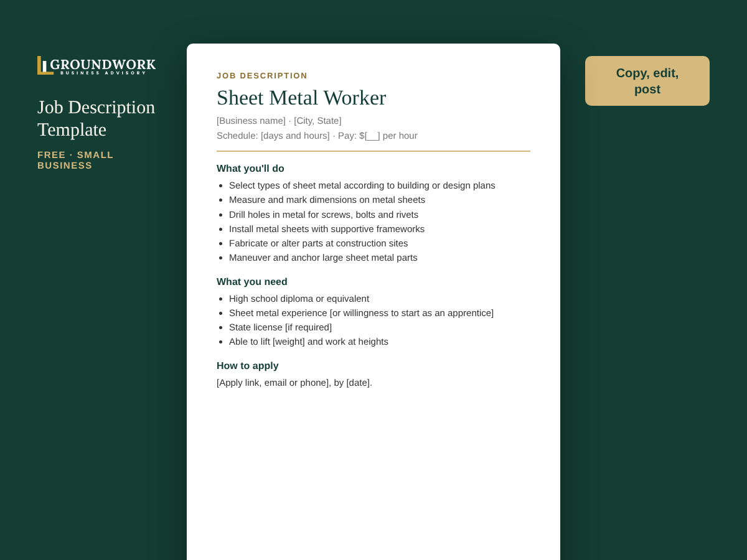The height and width of the screenshot is (560, 747).
Task: Click "Maneuver and anchor large" bullet
Action: pos(323,258)
